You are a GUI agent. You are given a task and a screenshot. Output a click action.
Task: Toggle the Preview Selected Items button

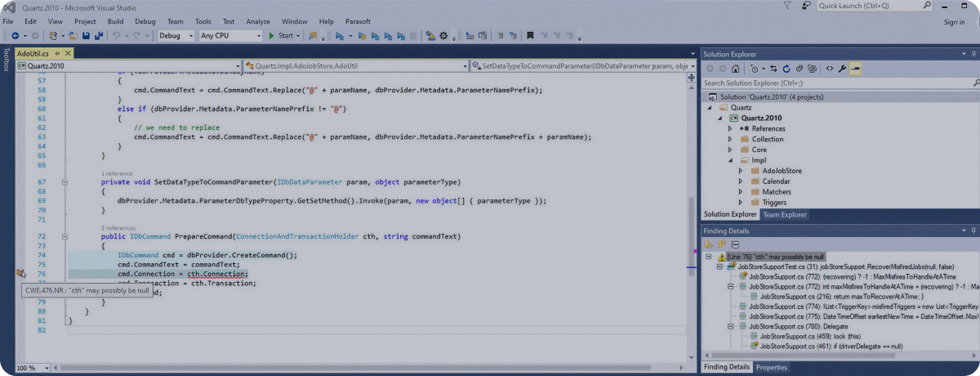click(855, 69)
